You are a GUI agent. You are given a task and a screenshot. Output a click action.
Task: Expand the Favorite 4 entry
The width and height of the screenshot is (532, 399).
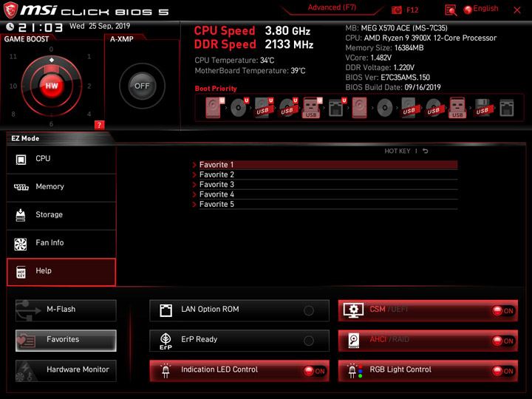[324, 194]
